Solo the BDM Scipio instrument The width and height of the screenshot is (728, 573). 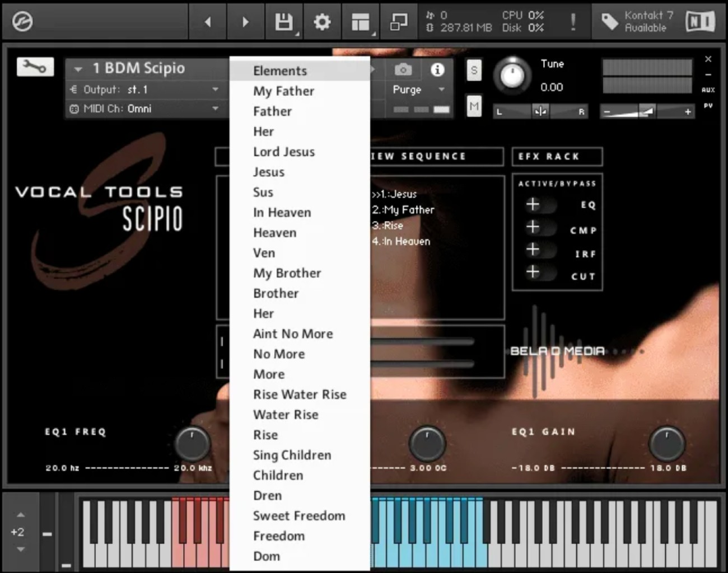point(474,70)
